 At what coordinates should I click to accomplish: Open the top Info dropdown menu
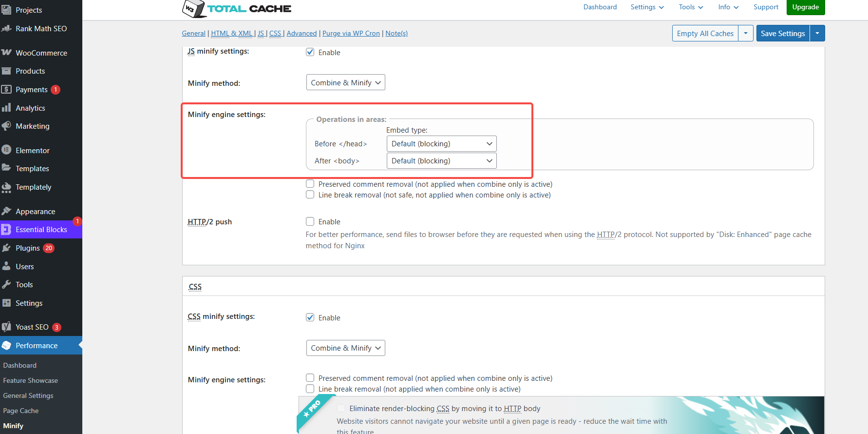point(728,7)
